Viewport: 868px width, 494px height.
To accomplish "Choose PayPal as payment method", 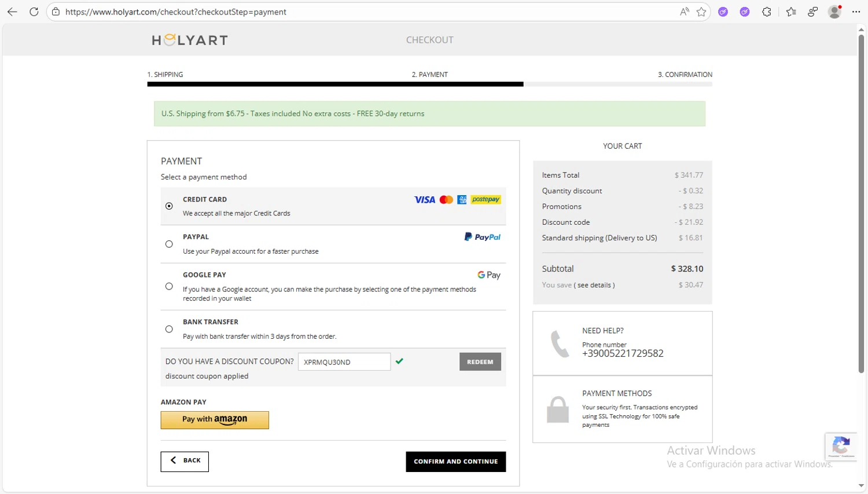I will pos(169,244).
